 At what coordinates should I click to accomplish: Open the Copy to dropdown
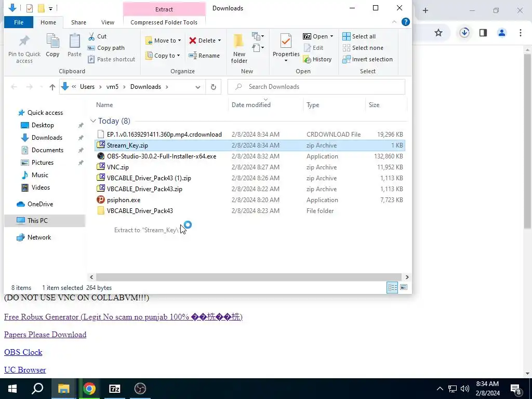coord(163,55)
